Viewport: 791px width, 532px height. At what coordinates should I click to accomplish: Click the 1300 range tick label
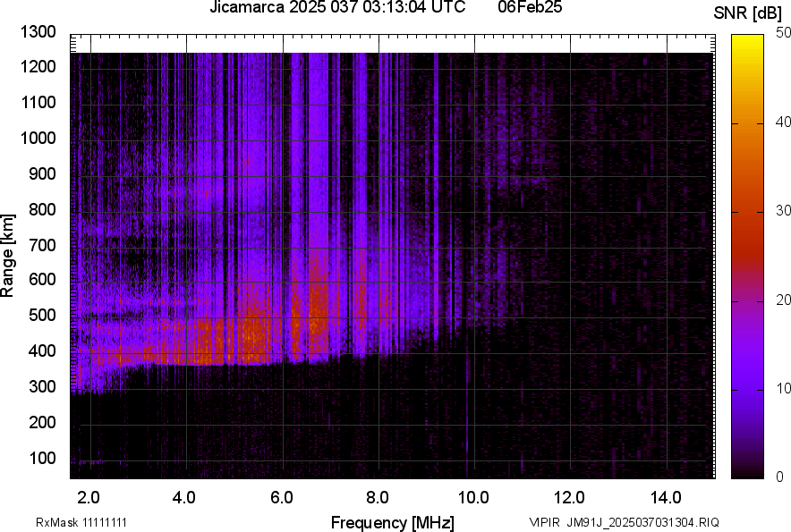(39, 32)
